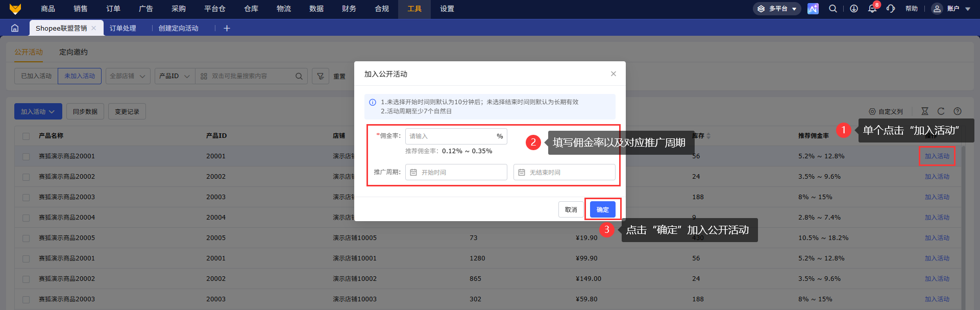This screenshot has height=310, width=980.
Task: Check the first 赛狐演示商品20001 row
Action: point(26,157)
